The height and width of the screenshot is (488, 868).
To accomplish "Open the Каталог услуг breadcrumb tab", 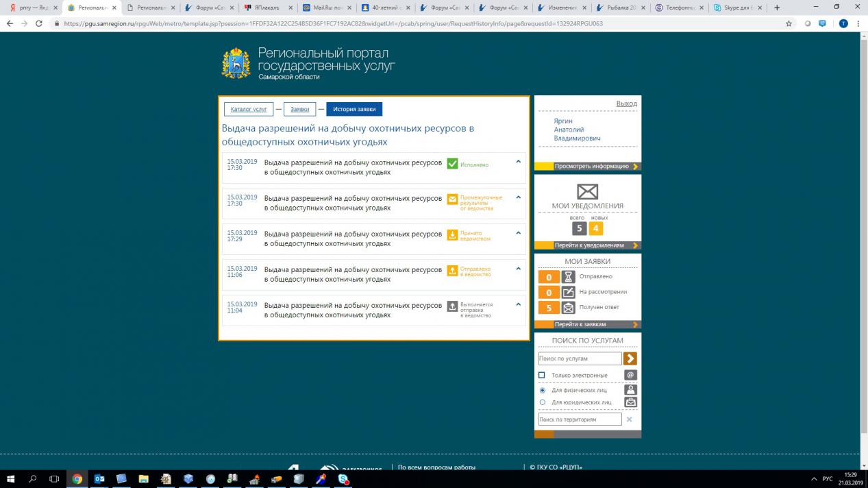I will click(249, 109).
